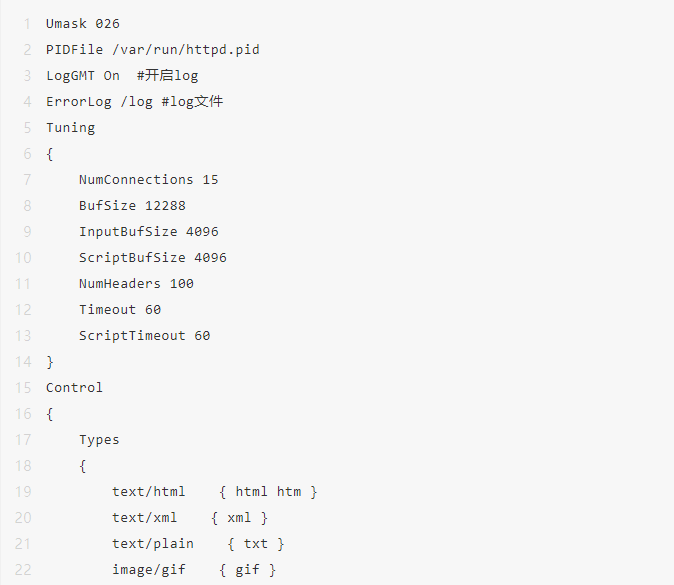Place cursor on InputBufSize 4096
The image size is (674, 585).
point(148,231)
